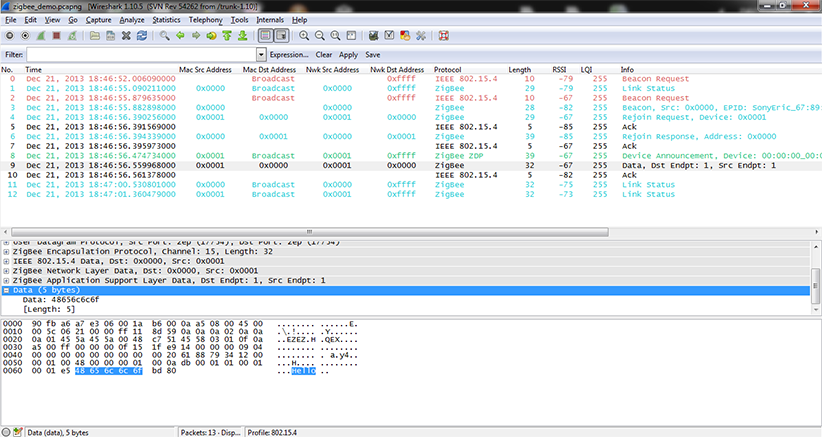Open the help lifebuoy icon
Image resolution: width=822 pixels, height=437 pixels.
tap(443, 36)
